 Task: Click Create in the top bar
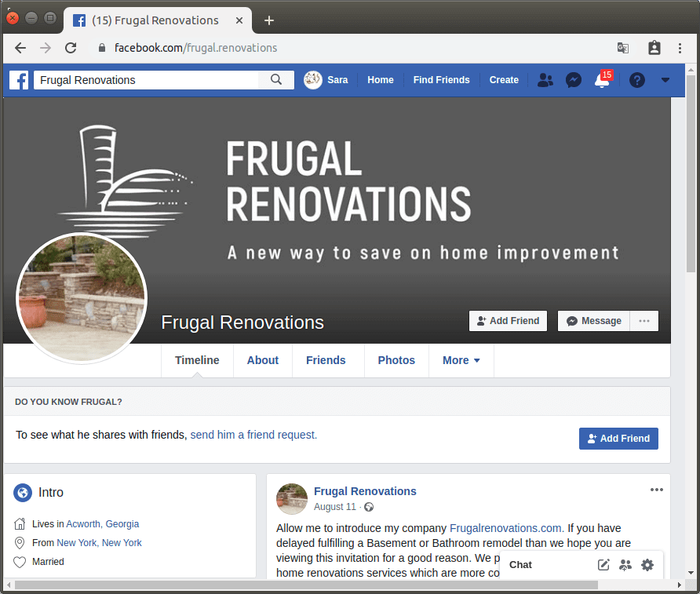click(504, 80)
